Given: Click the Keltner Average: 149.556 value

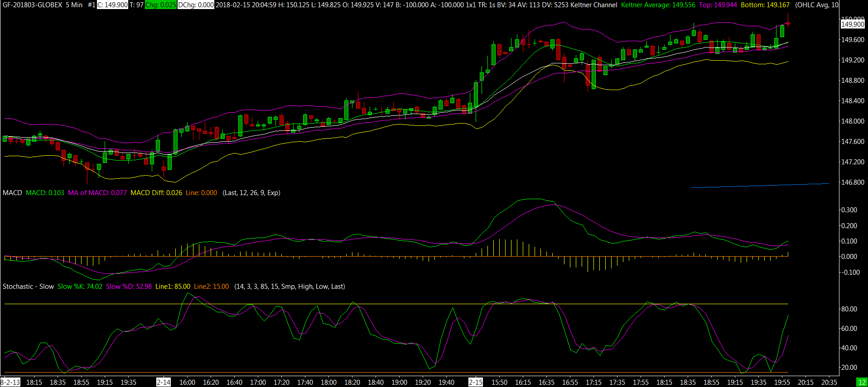Looking at the screenshot, I should (x=658, y=5).
